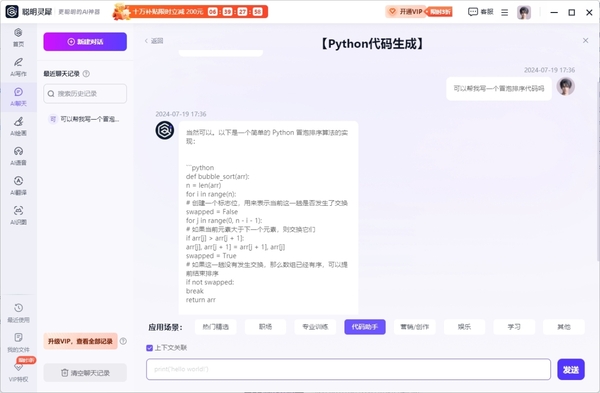Screen dimensions: 600x393
Task: Toggle the 上下文关联 context checkbox
Action: click(150, 348)
